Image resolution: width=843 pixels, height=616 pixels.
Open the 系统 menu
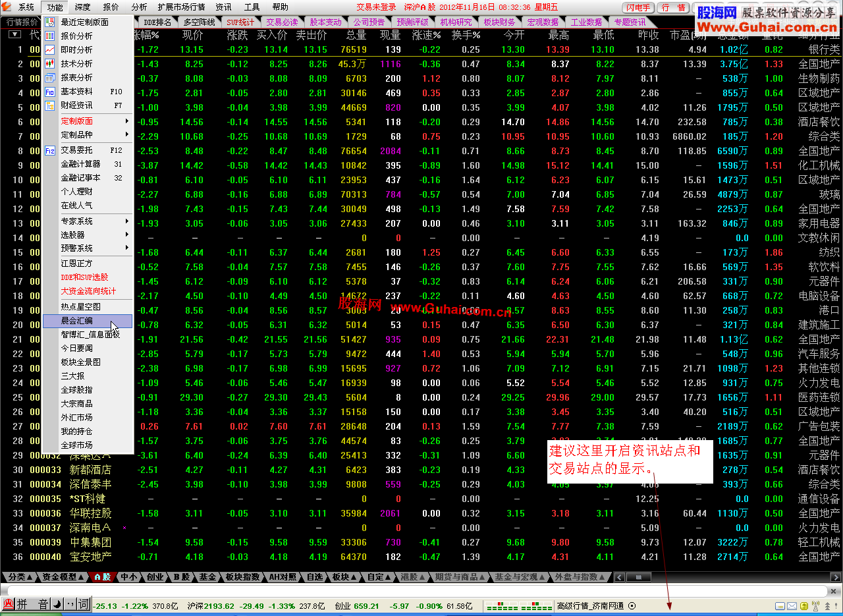pos(26,7)
